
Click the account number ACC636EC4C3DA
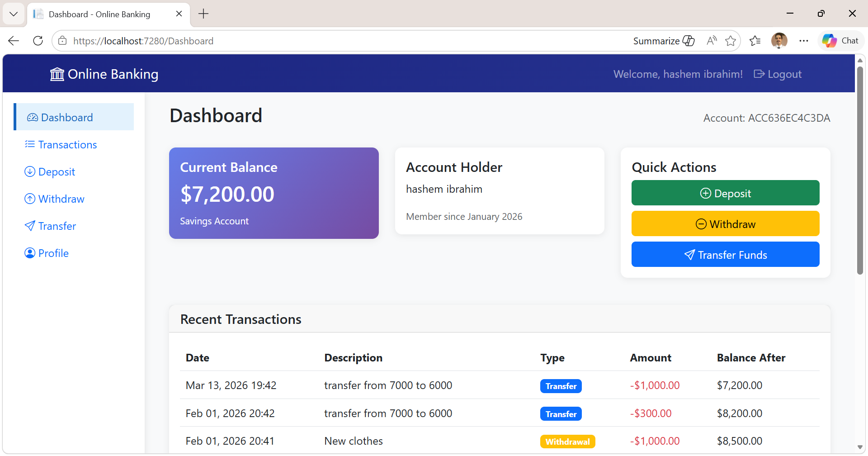coord(789,118)
